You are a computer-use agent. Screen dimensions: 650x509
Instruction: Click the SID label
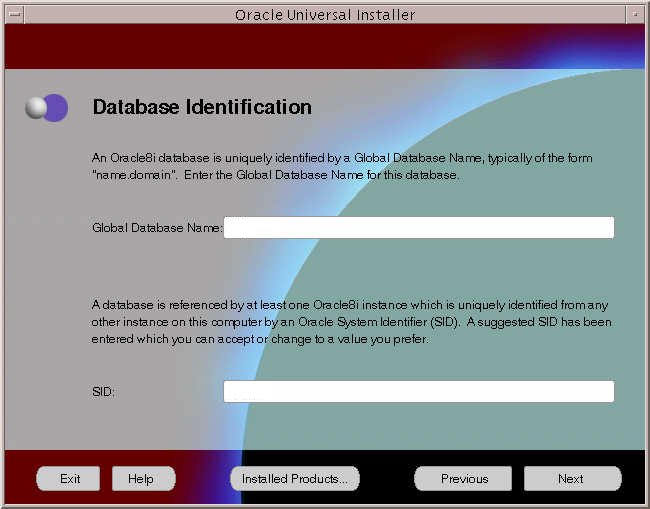click(x=103, y=392)
